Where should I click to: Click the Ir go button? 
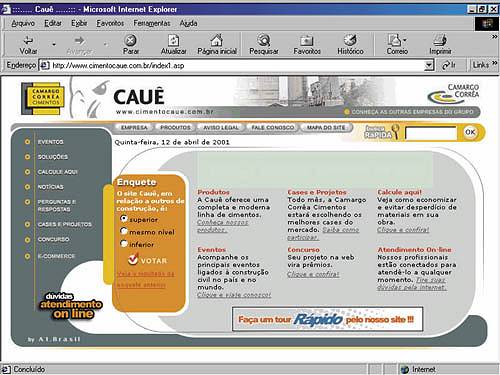pos(449,65)
